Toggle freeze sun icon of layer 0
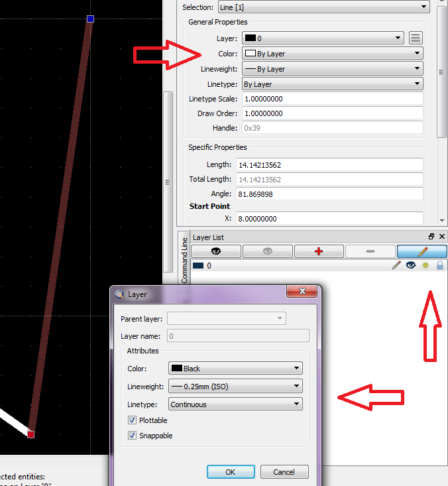The image size is (448, 486). [x=425, y=265]
